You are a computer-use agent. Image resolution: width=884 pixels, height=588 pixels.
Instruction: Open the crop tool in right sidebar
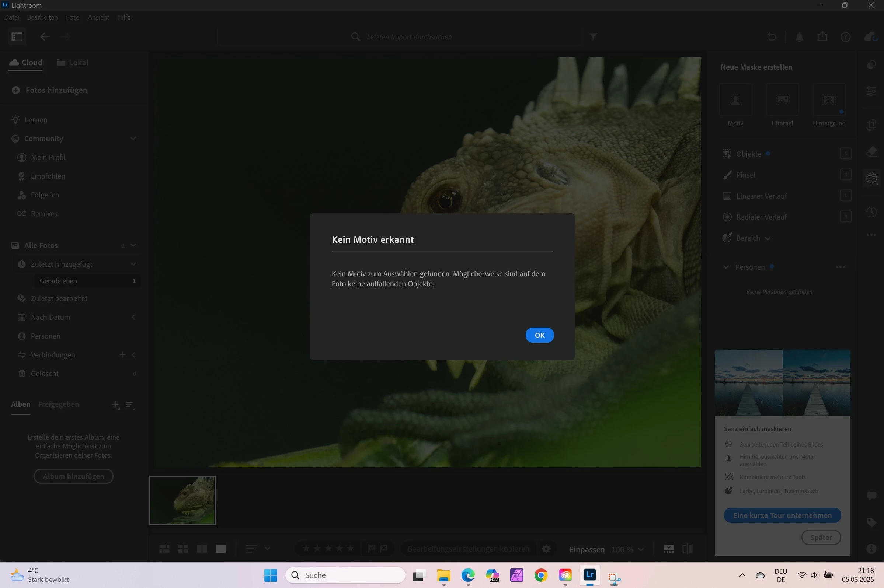pos(871,125)
